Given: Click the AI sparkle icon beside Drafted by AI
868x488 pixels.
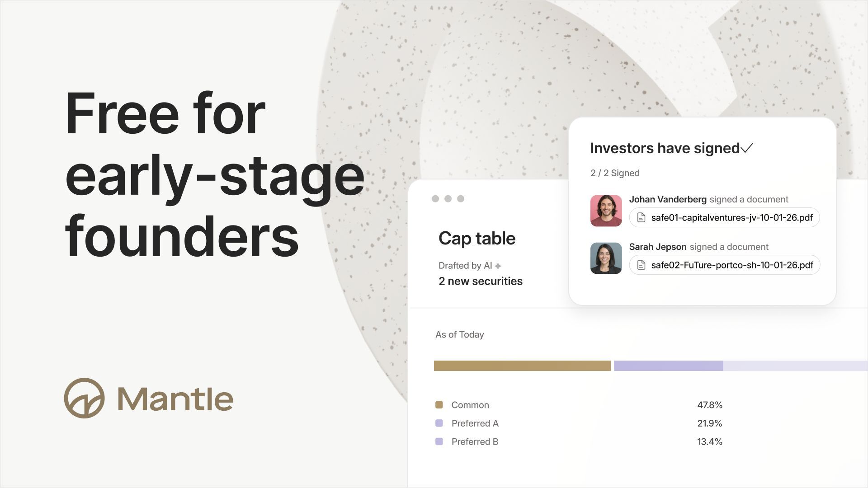Looking at the screenshot, I should click(498, 266).
